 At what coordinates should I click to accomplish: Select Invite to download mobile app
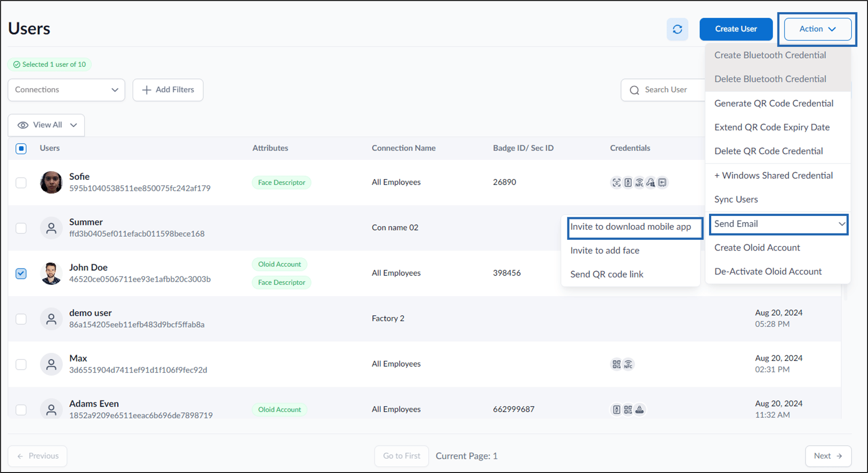(631, 227)
